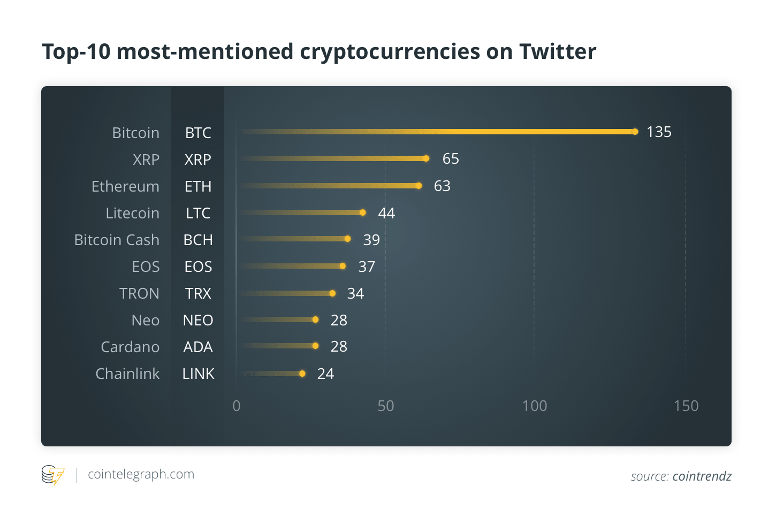The height and width of the screenshot is (532, 776).
Task: Select the BTC ticker label
Action: coord(198,133)
